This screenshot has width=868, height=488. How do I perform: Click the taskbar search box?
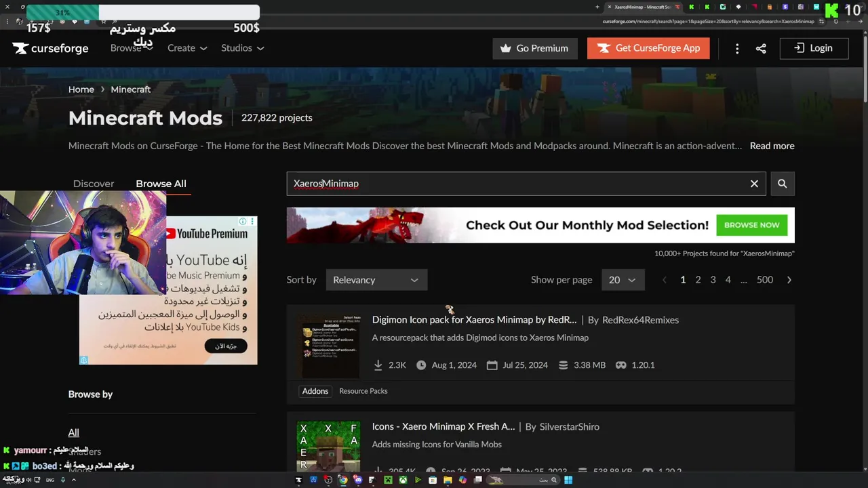[x=523, y=480]
